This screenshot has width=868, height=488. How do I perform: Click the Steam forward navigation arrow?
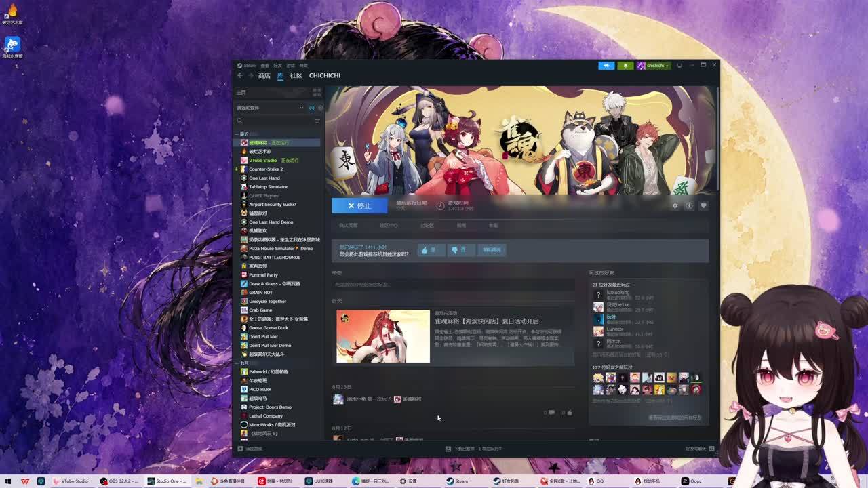(250, 75)
